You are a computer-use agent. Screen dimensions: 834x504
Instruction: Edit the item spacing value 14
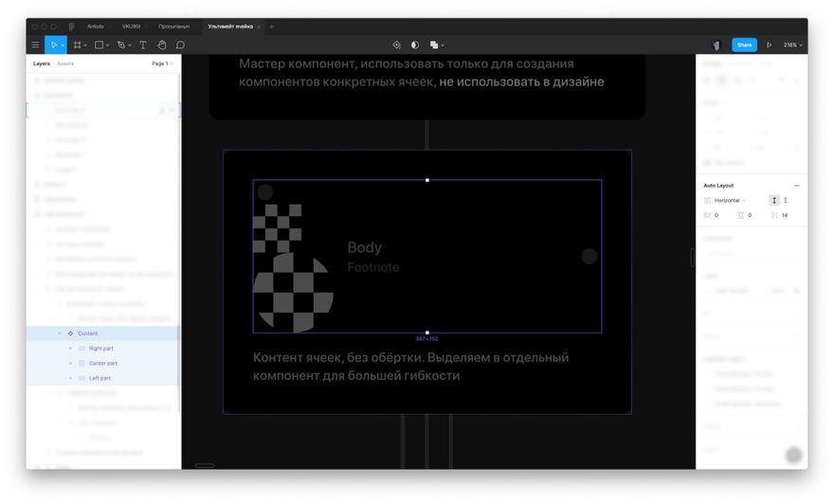[785, 215]
